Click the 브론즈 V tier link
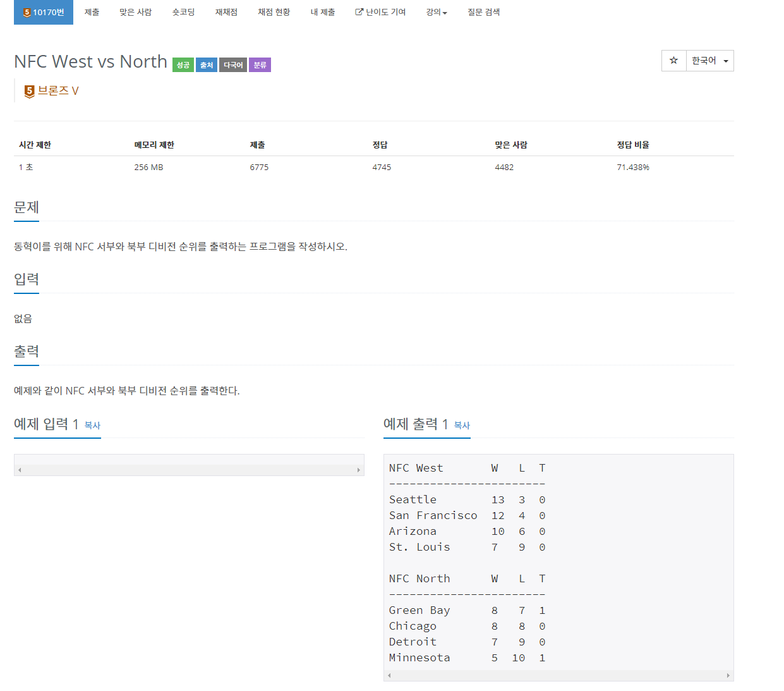The width and height of the screenshot is (784, 691). click(58, 91)
